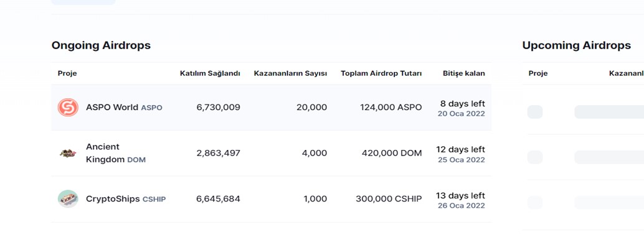This screenshot has height=237, width=644.
Task: Click the 12 days left text
Action: [460, 149]
